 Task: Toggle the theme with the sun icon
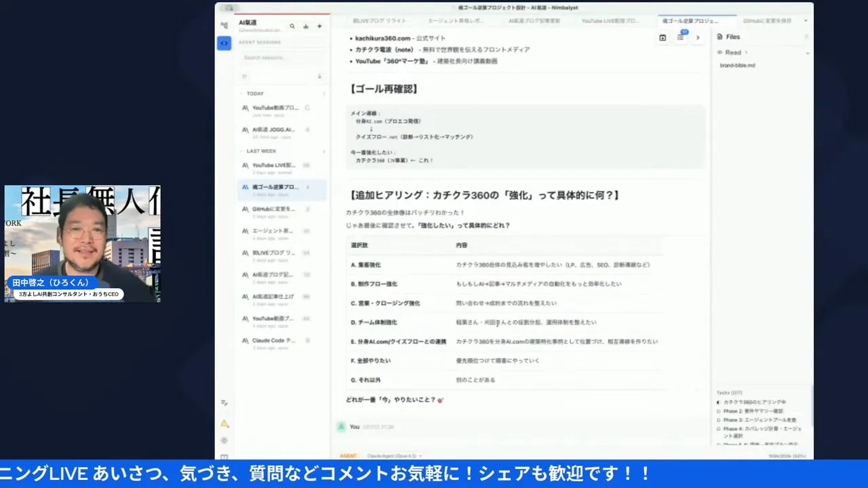(224, 441)
